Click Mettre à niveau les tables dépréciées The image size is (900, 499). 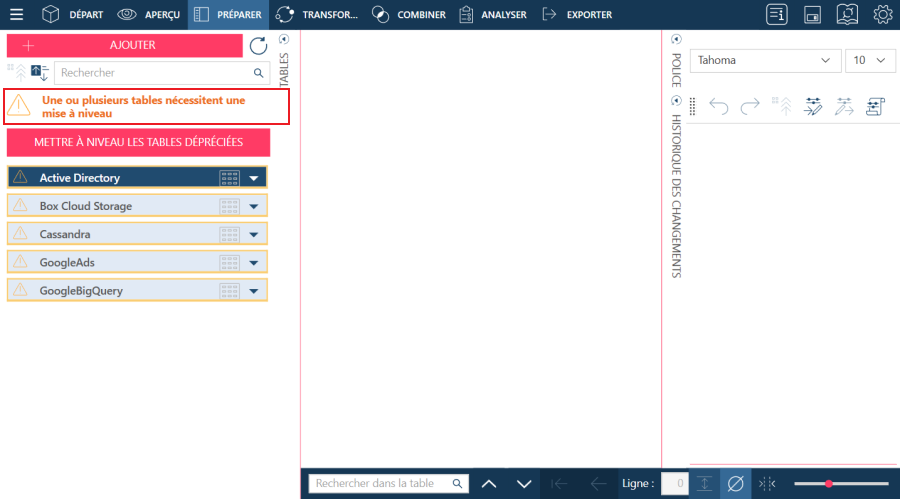(138, 142)
